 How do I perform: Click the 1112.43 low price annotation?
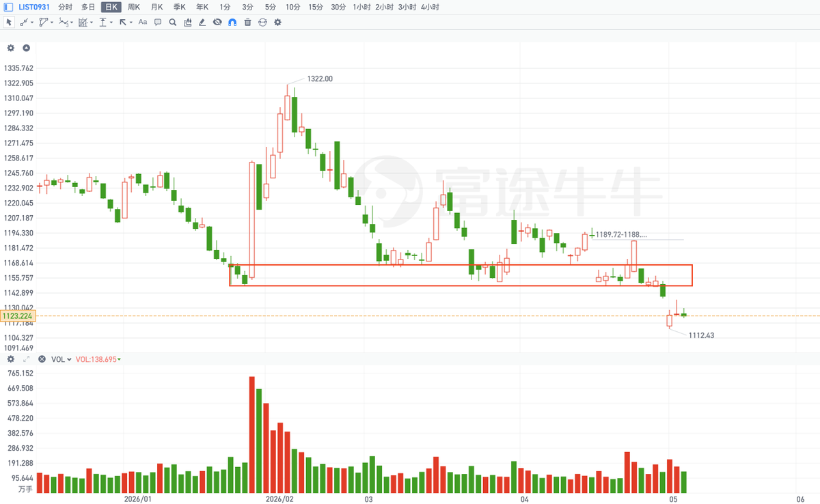[702, 335]
